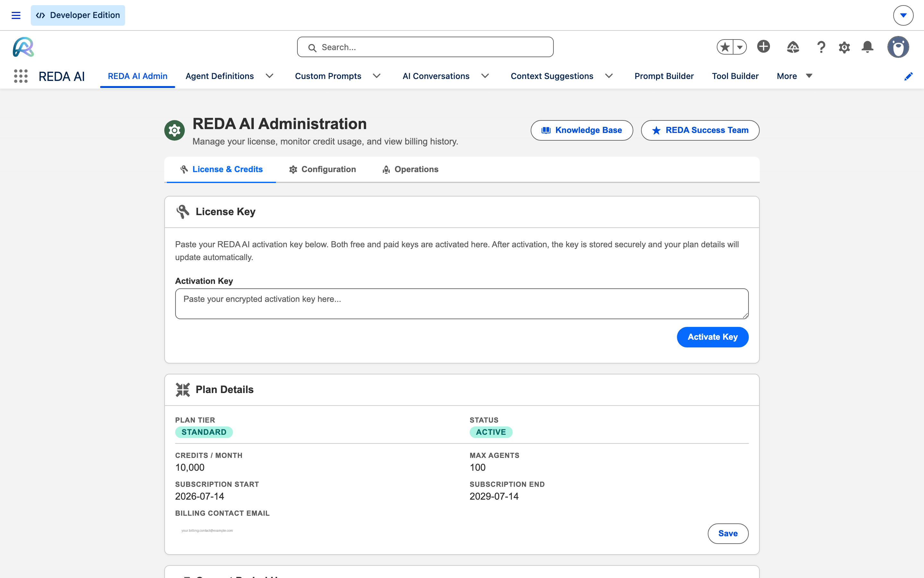The width and height of the screenshot is (924, 578).
Task: Click the edit navigation pencil icon
Action: 908,76
